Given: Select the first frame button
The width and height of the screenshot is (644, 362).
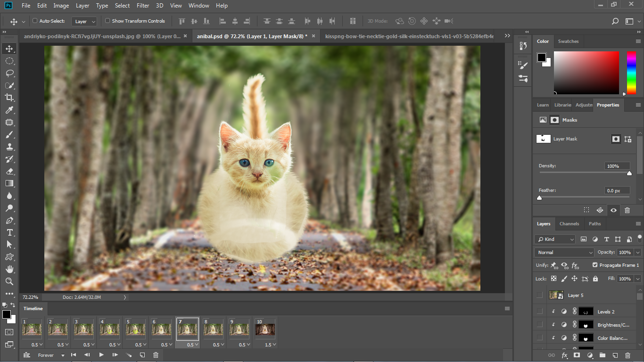Looking at the screenshot, I should point(74,355).
